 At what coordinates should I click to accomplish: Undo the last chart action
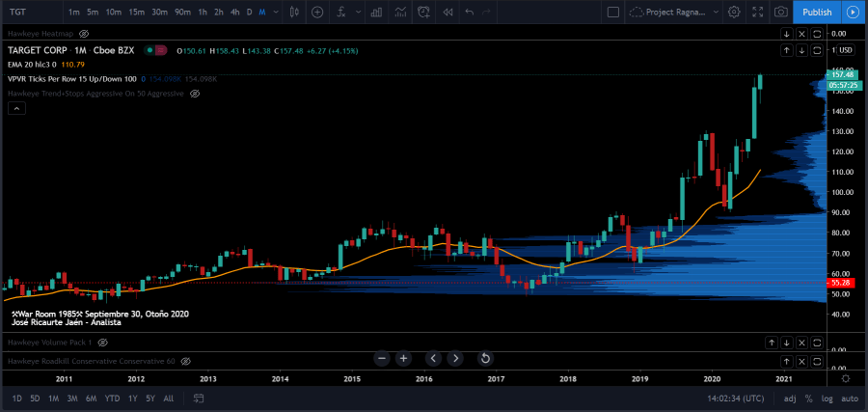[470, 12]
